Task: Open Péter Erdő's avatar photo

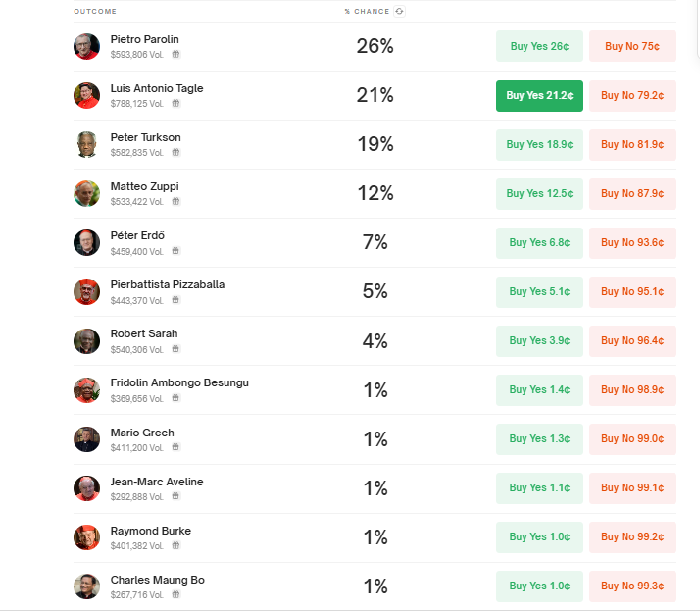Action: coord(86,242)
